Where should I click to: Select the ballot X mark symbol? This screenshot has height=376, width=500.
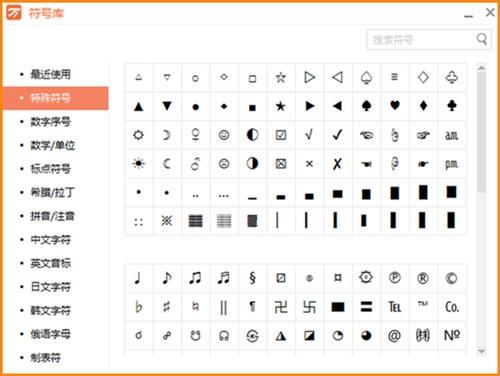338,164
